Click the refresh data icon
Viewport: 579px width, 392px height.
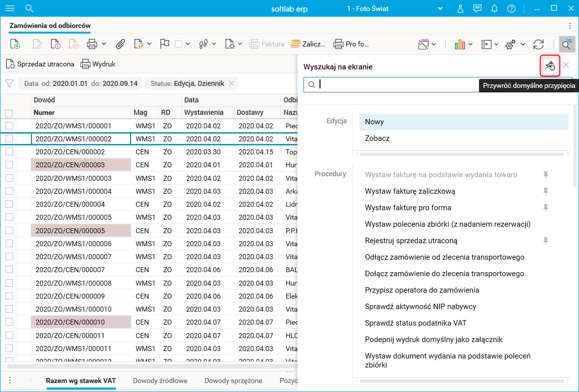pyautogui.click(x=538, y=44)
